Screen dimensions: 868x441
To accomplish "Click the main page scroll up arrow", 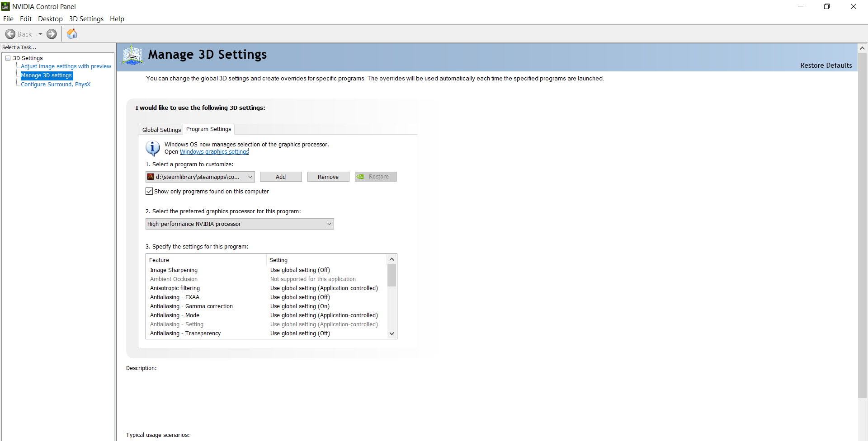I will click(862, 48).
